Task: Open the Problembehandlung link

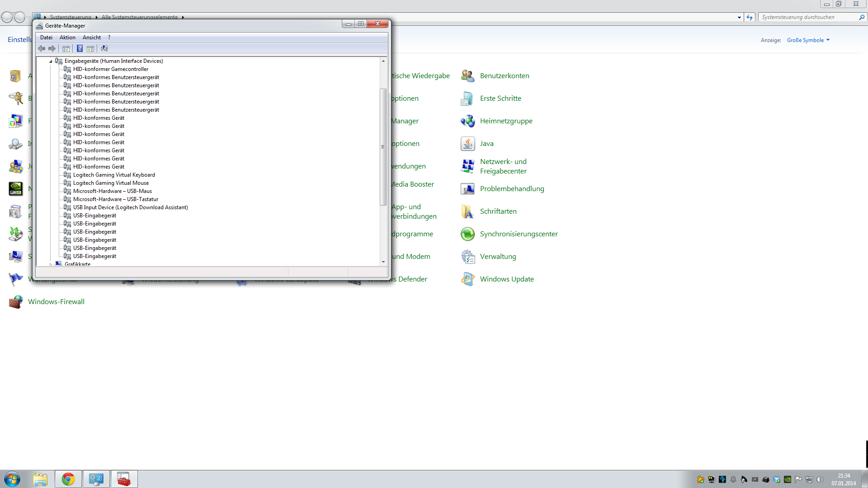Action: [512, 189]
